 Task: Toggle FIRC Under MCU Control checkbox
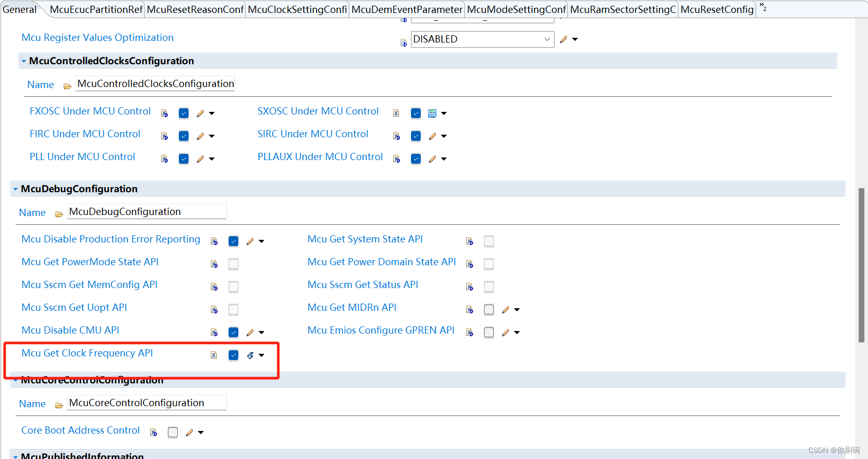(x=183, y=136)
